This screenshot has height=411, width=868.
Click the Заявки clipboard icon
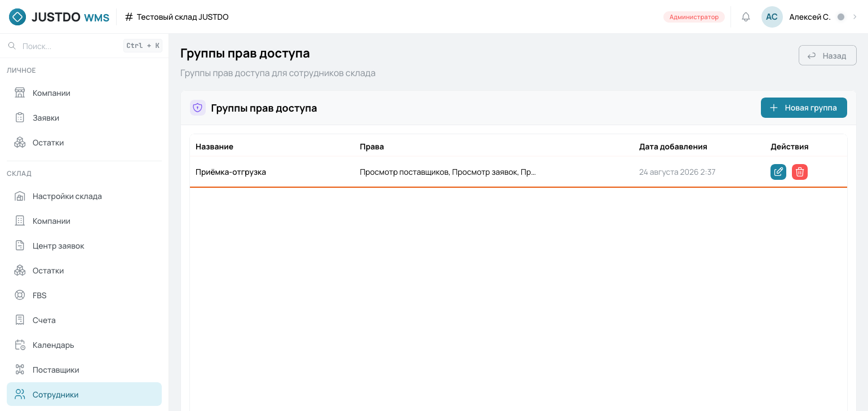point(20,118)
